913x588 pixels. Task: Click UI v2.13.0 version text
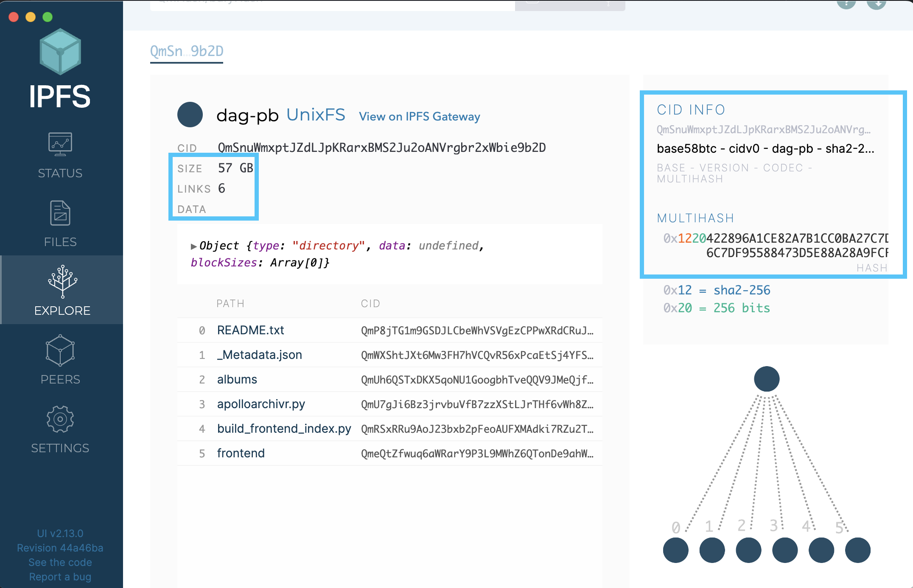(60, 533)
